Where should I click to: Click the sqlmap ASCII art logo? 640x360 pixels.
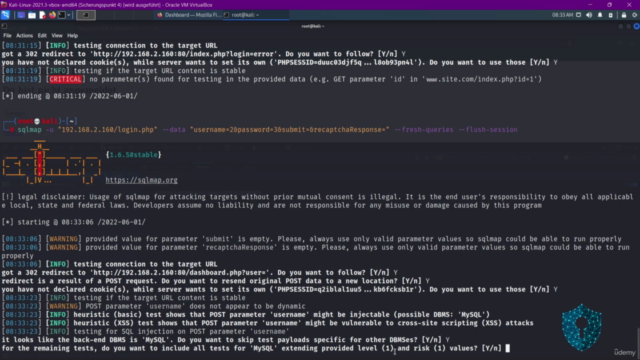(x=51, y=162)
